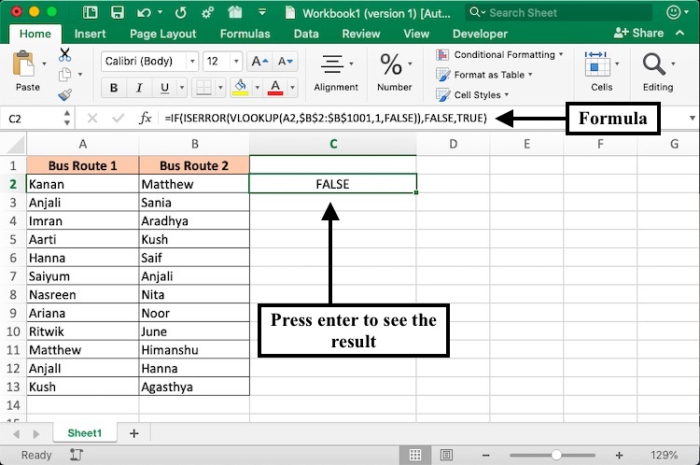Open the sidebar layout icon in title bar

pyautogui.click(x=90, y=12)
